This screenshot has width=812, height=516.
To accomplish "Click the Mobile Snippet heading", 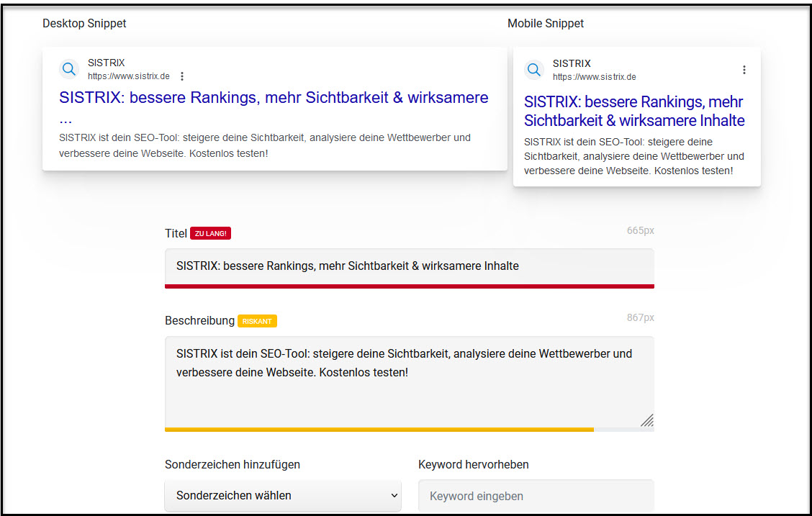I will (x=546, y=23).
